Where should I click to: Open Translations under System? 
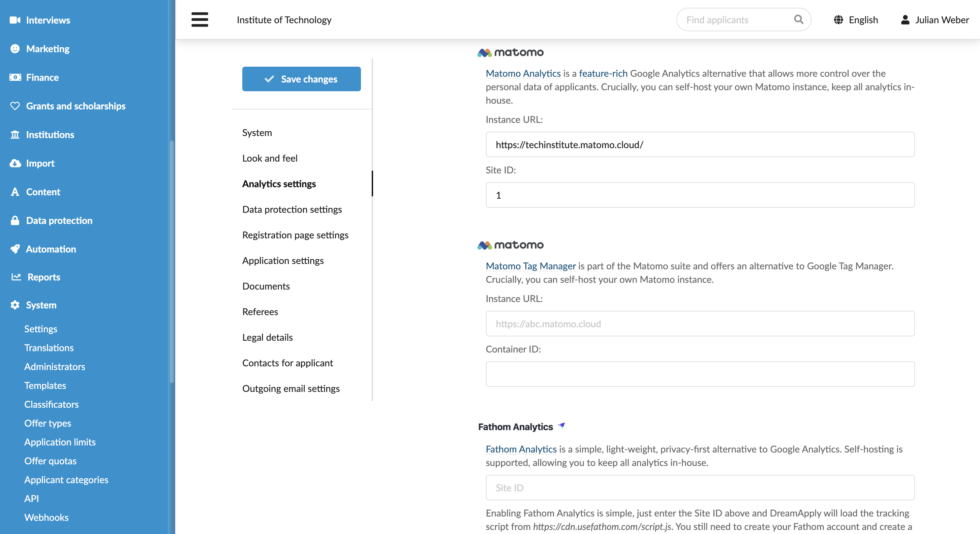click(49, 348)
